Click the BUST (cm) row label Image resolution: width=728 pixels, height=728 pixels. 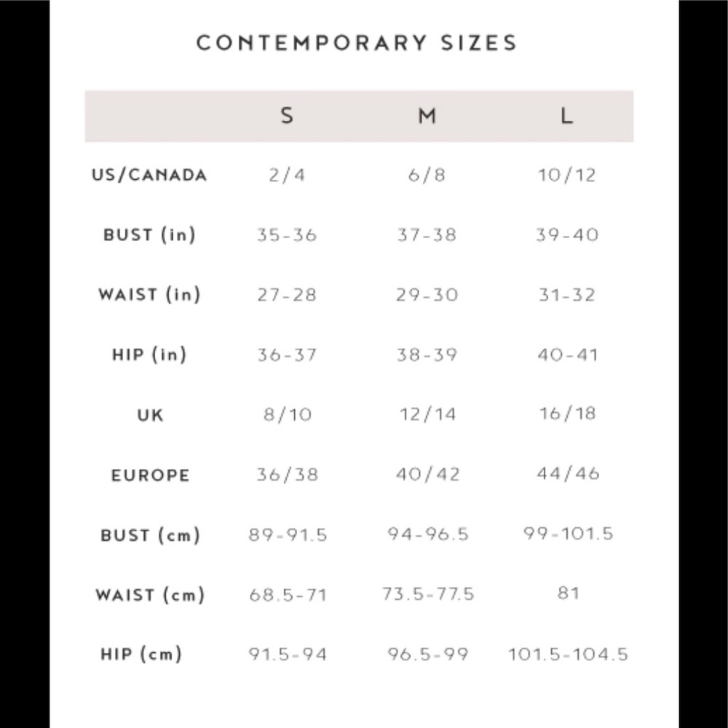[x=151, y=535]
